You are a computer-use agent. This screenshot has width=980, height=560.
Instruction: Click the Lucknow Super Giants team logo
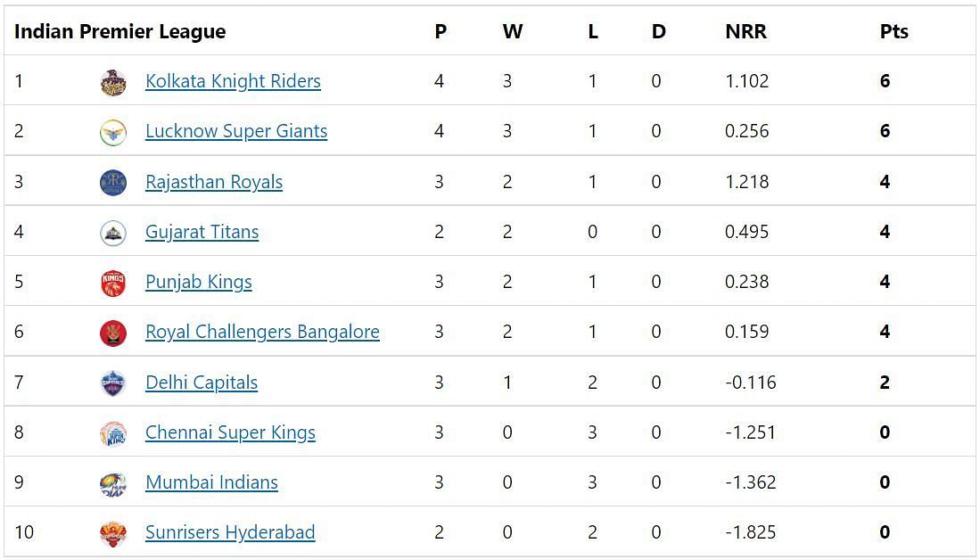(113, 133)
